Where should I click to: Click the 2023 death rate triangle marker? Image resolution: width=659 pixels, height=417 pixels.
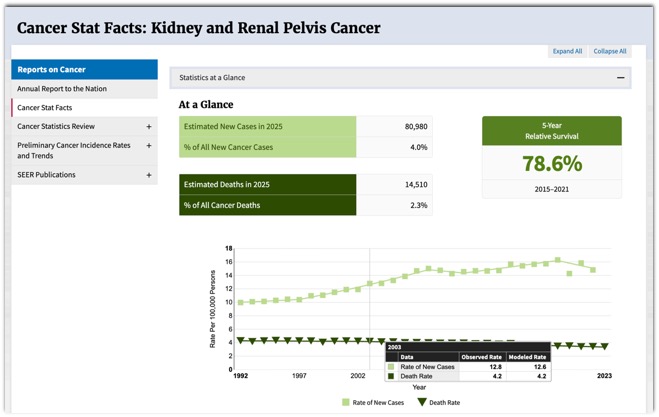pyautogui.click(x=605, y=347)
